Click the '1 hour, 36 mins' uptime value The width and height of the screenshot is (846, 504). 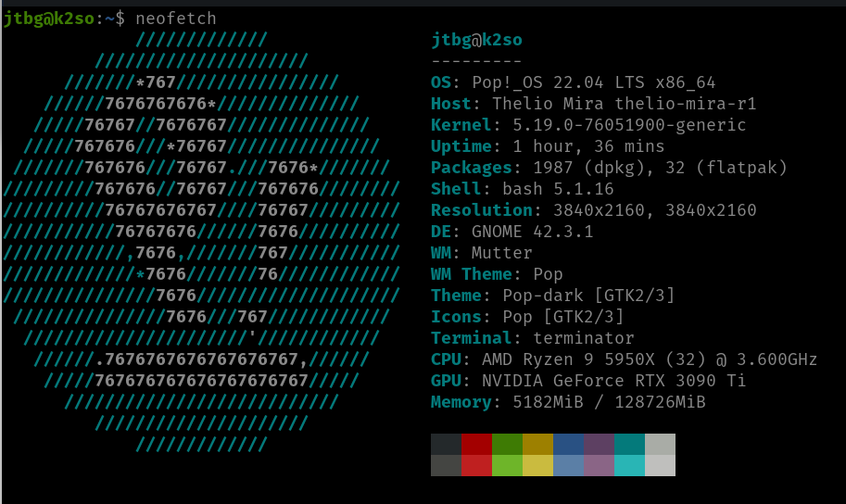click(588, 146)
